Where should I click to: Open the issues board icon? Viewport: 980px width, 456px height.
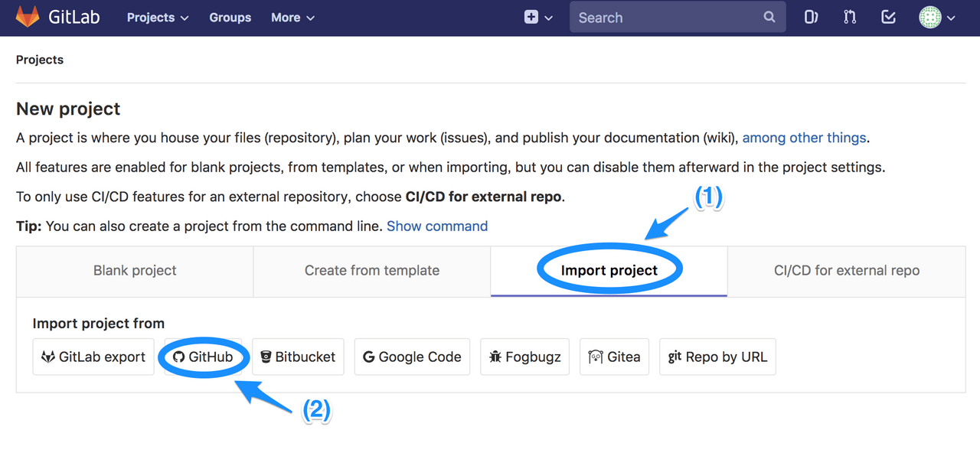click(x=811, y=17)
